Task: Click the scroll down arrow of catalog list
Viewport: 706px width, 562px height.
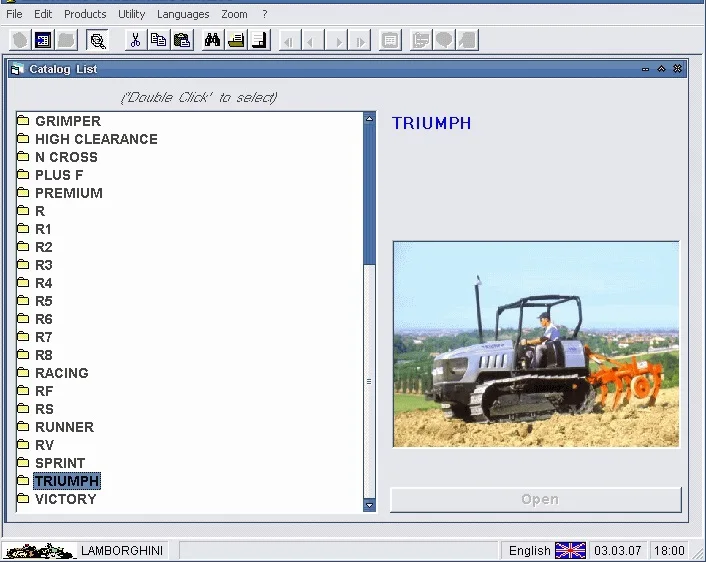Action: 369,505
